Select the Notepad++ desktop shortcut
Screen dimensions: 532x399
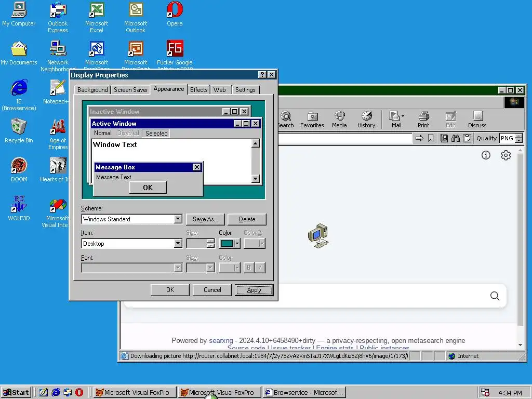(56, 92)
